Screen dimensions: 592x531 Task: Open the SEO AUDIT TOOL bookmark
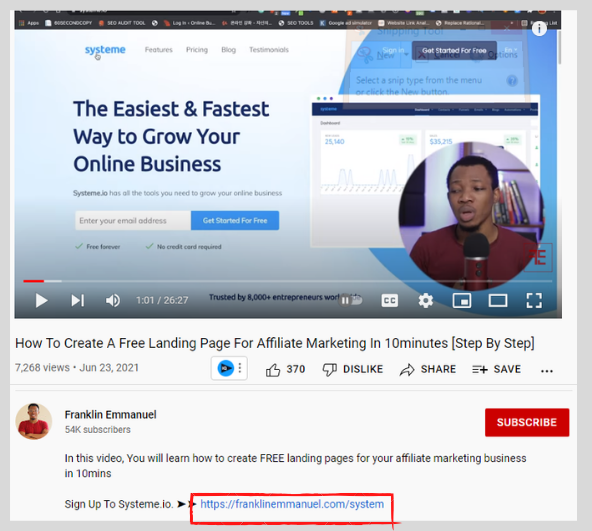(x=122, y=23)
